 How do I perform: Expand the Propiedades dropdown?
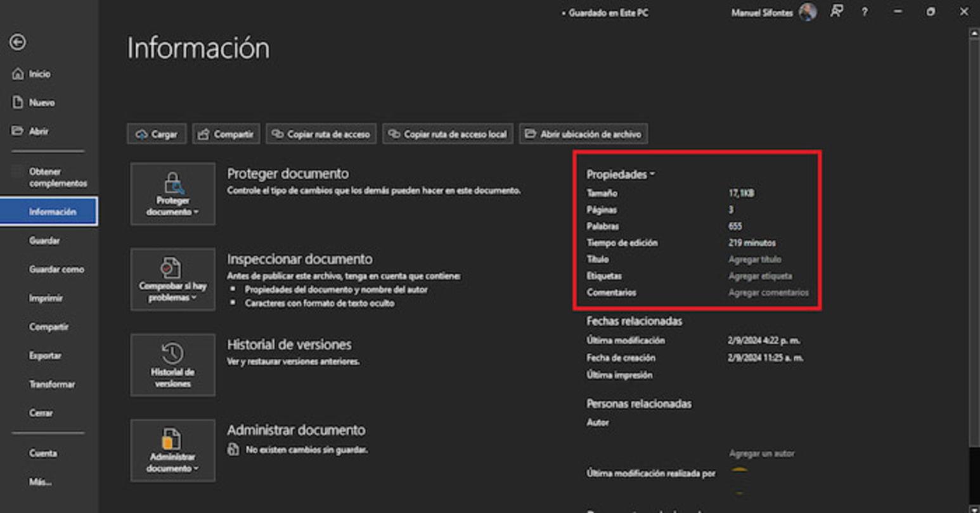pos(621,174)
